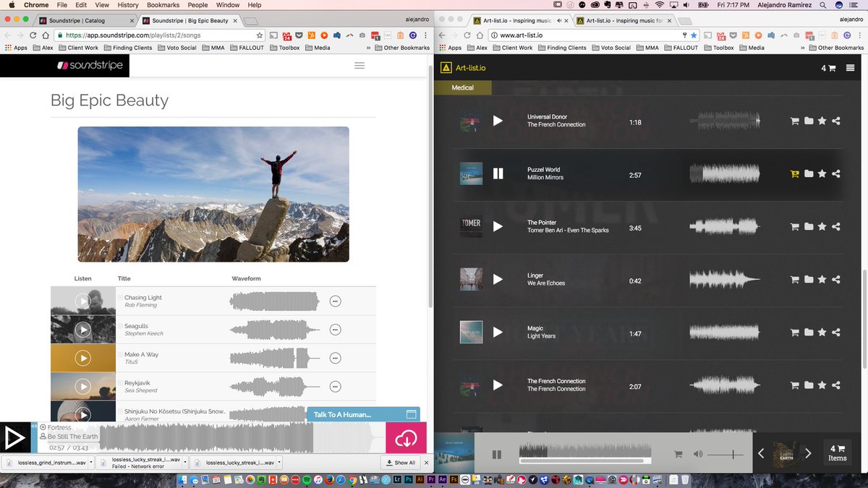Click the Wi-Fi icon in the menu bar
868x488 pixels.
(659, 5)
